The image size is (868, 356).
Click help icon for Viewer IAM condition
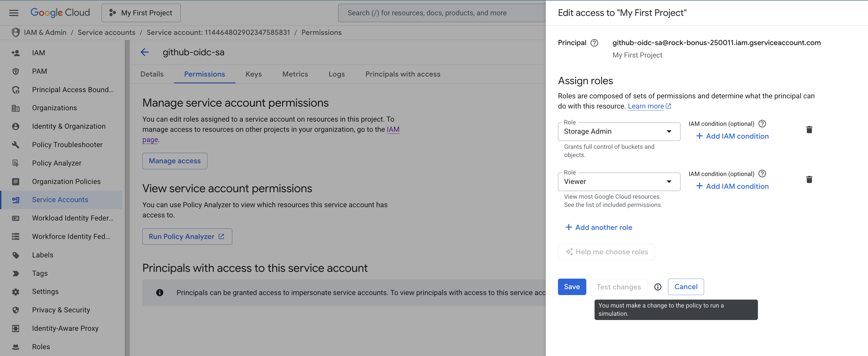pyautogui.click(x=762, y=174)
